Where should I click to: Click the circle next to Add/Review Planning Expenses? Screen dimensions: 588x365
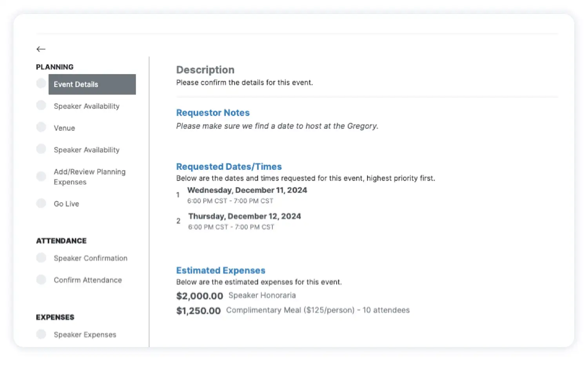pyautogui.click(x=41, y=176)
